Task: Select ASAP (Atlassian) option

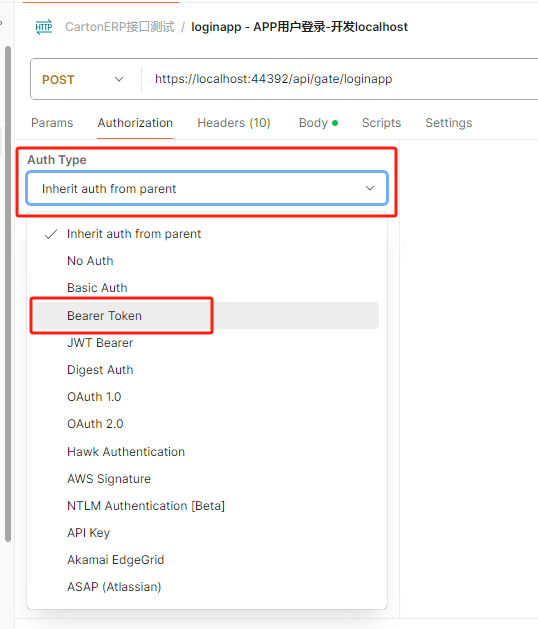Action: point(207,586)
